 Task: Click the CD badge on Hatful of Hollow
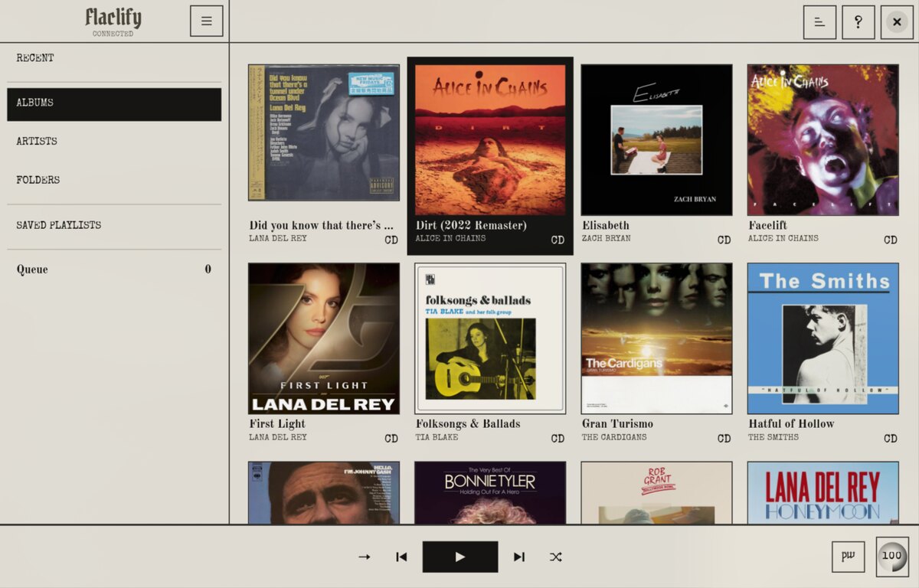pyautogui.click(x=890, y=439)
